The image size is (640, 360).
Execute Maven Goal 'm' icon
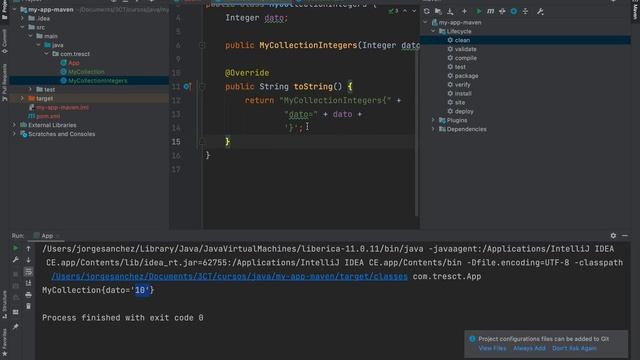click(x=490, y=11)
